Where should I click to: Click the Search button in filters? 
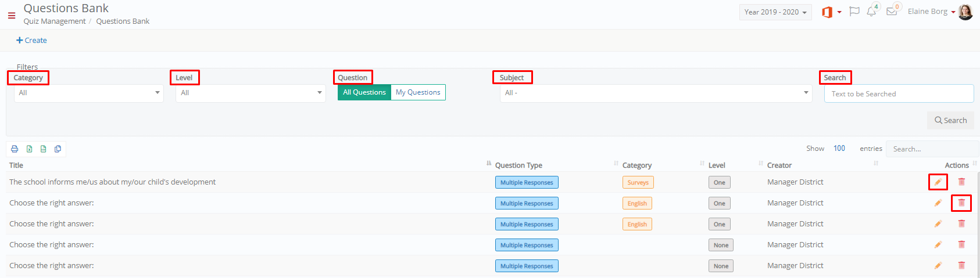pos(950,120)
